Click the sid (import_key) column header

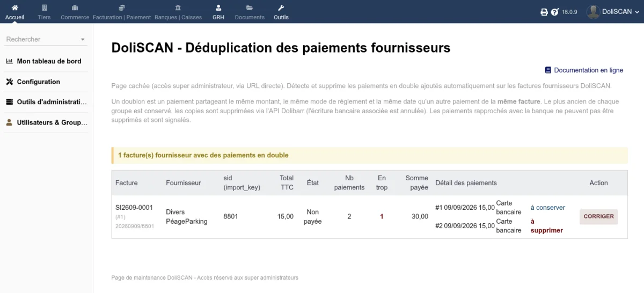click(x=242, y=183)
